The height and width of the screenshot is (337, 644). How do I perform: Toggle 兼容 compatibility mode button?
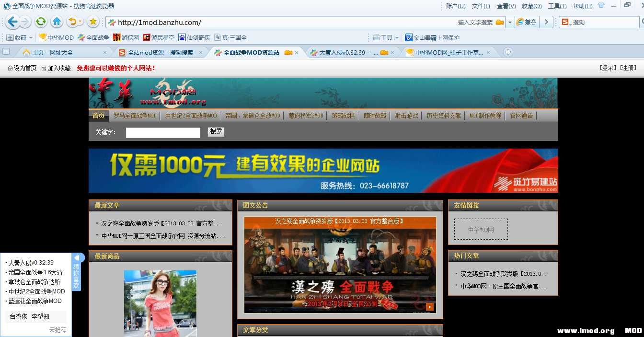point(526,22)
